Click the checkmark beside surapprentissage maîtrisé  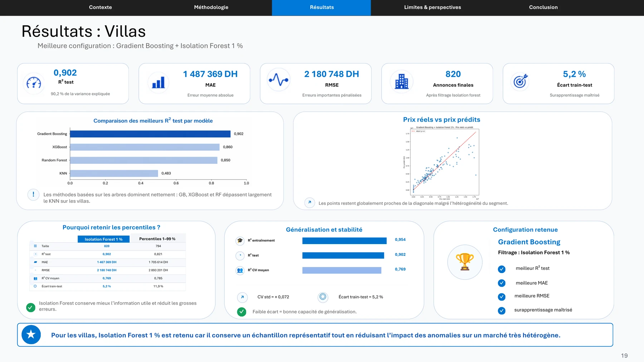coord(502,311)
